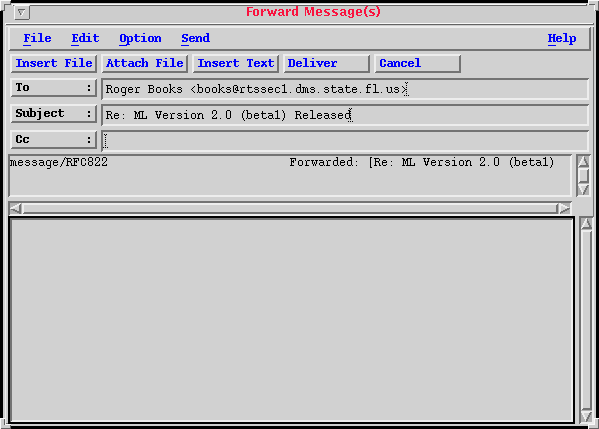Cancel the forward message
Viewport: 599px width, 429px height.
pyautogui.click(x=418, y=63)
